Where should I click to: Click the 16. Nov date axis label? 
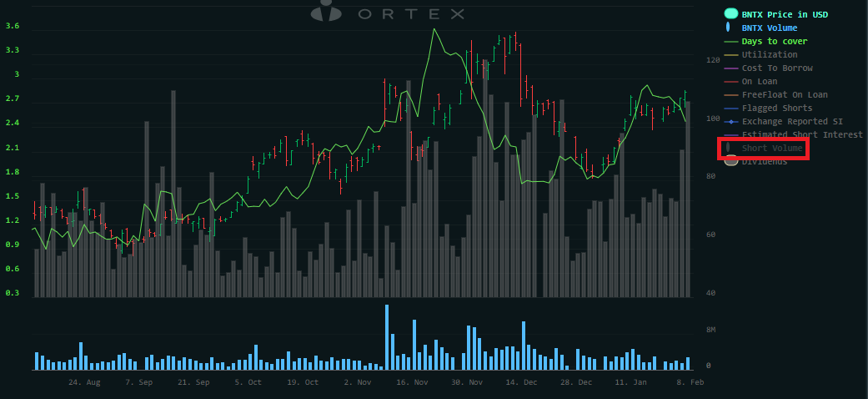(412, 382)
